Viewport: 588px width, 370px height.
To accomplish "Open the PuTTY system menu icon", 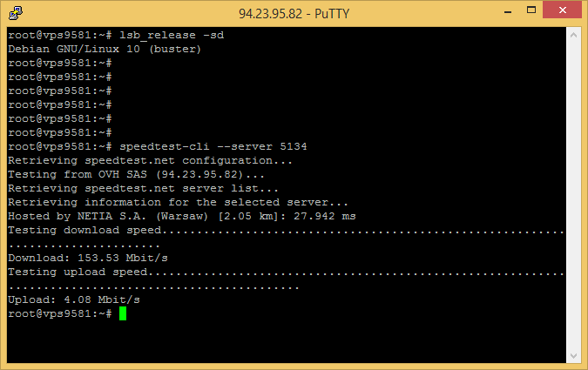I will click(x=16, y=13).
